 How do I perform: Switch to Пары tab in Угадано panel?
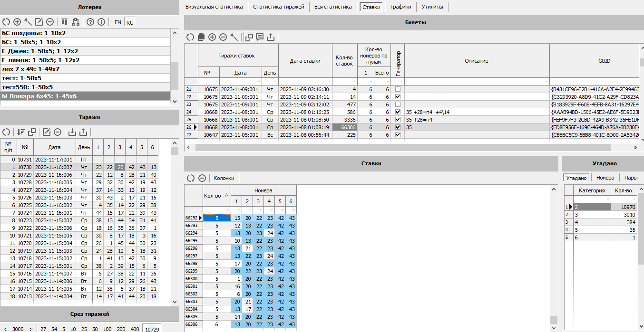631,178
